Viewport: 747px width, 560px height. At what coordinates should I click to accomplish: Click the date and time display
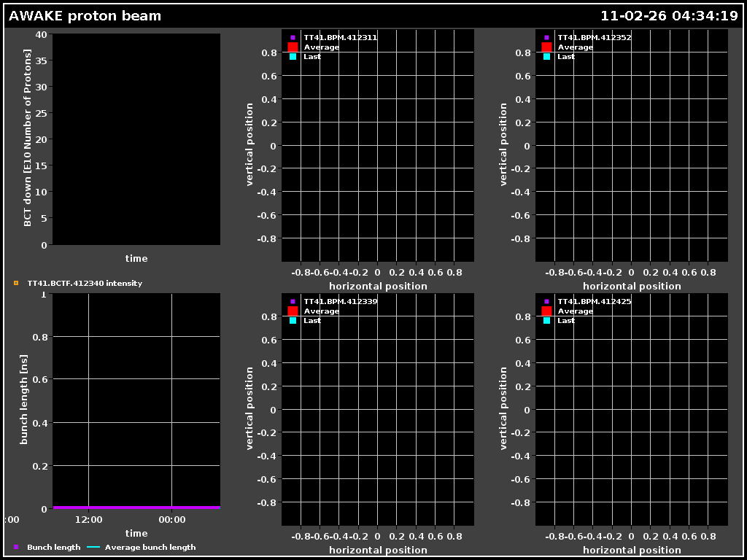point(669,16)
